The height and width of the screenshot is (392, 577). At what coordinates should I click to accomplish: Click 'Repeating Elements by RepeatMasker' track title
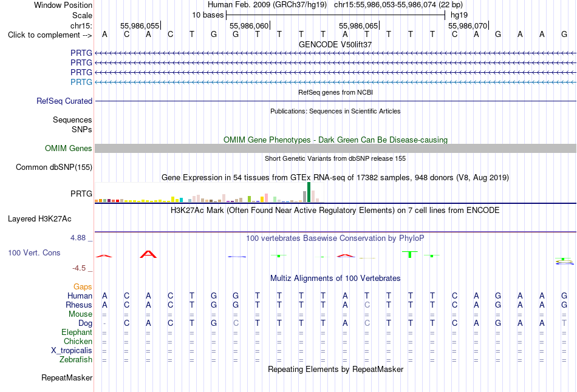click(x=335, y=370)
